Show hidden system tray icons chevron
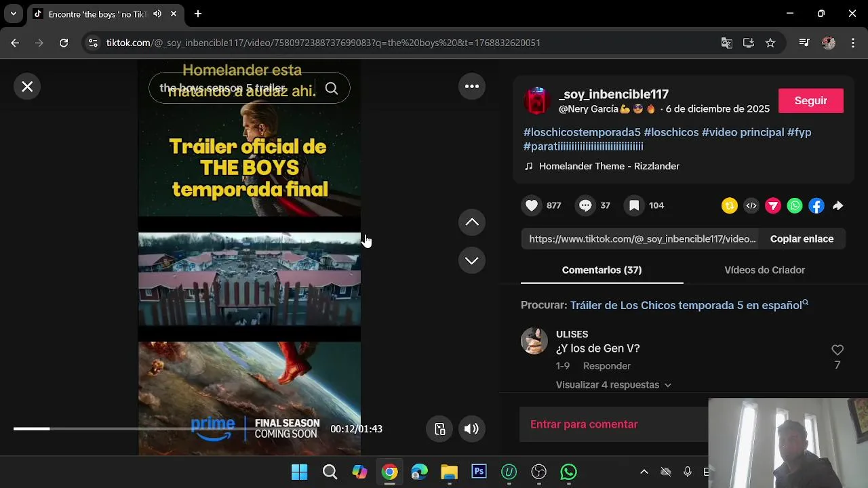The height and width of the screenshot is (488, 868). 644,472
